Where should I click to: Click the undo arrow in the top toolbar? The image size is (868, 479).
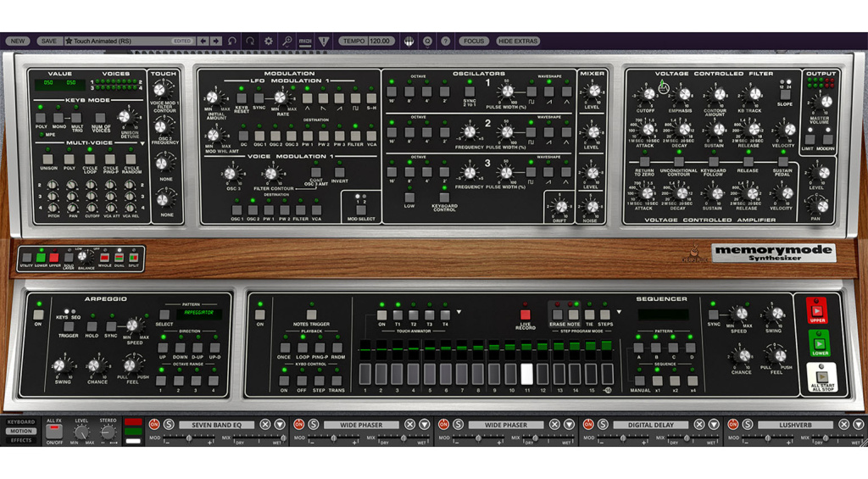(x=232, y=41)
